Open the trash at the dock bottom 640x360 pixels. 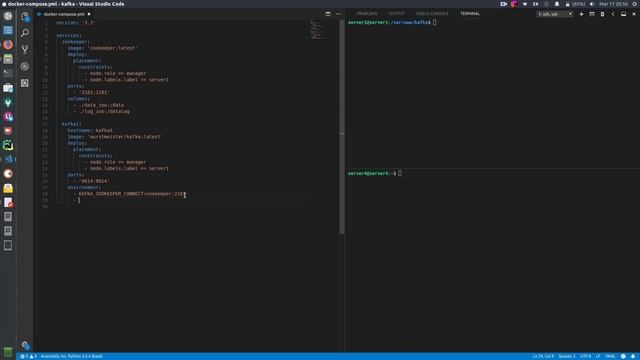[x=8, y=352]
